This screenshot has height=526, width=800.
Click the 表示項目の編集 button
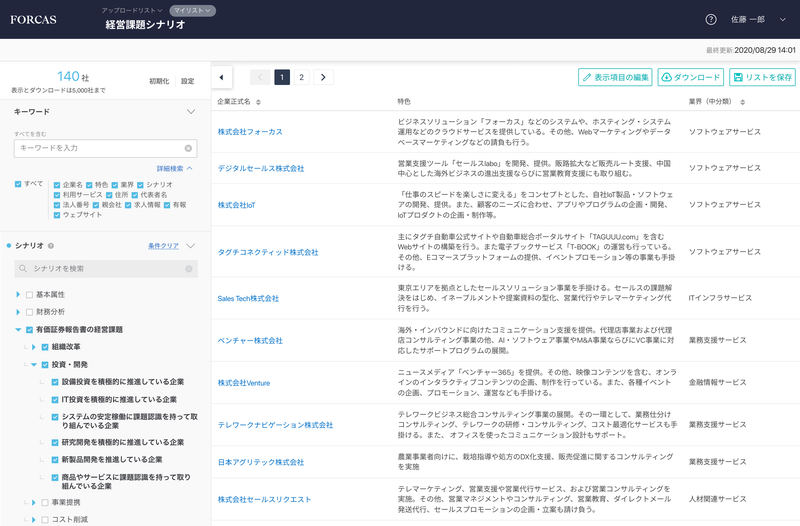pos(615,77)
